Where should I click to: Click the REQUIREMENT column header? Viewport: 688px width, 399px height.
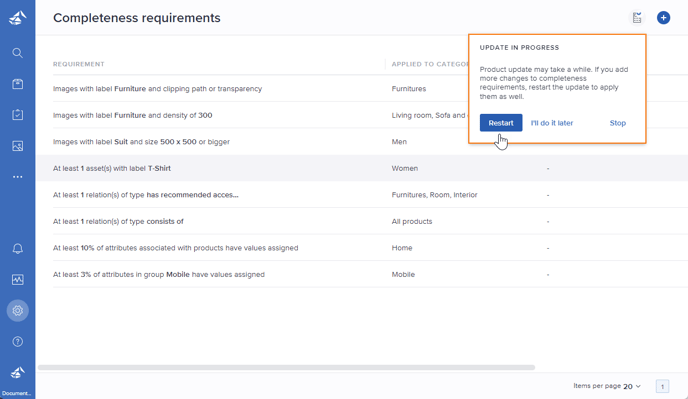(x=79, y=64)
